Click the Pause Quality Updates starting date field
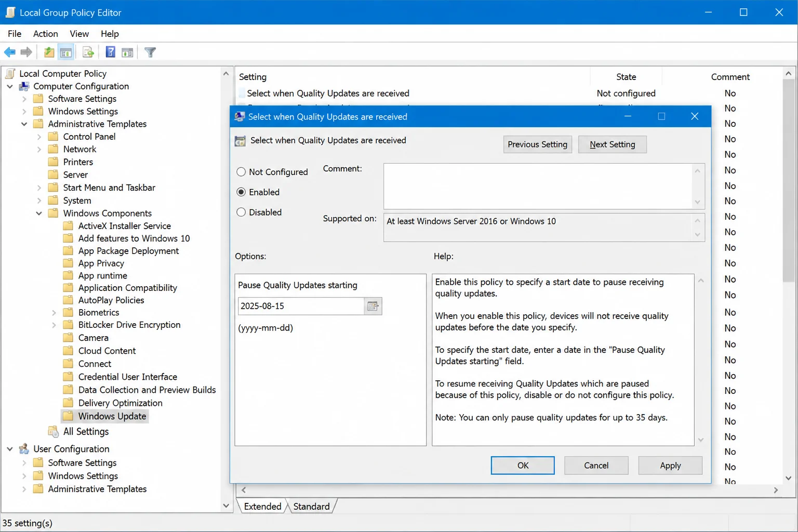 click(x=301, y=306)
